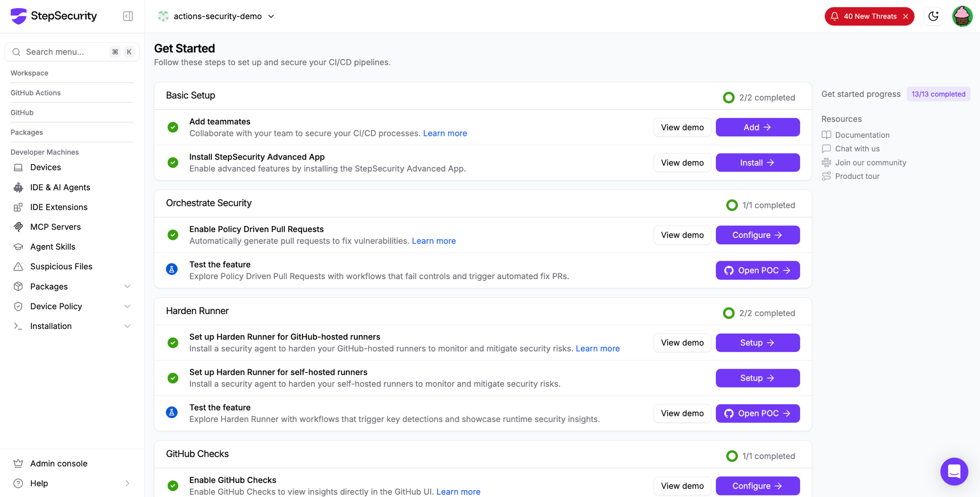Dismiss the 40 New Threats alert
Viewport: 980px width, 497px height.
pos(905,16)
